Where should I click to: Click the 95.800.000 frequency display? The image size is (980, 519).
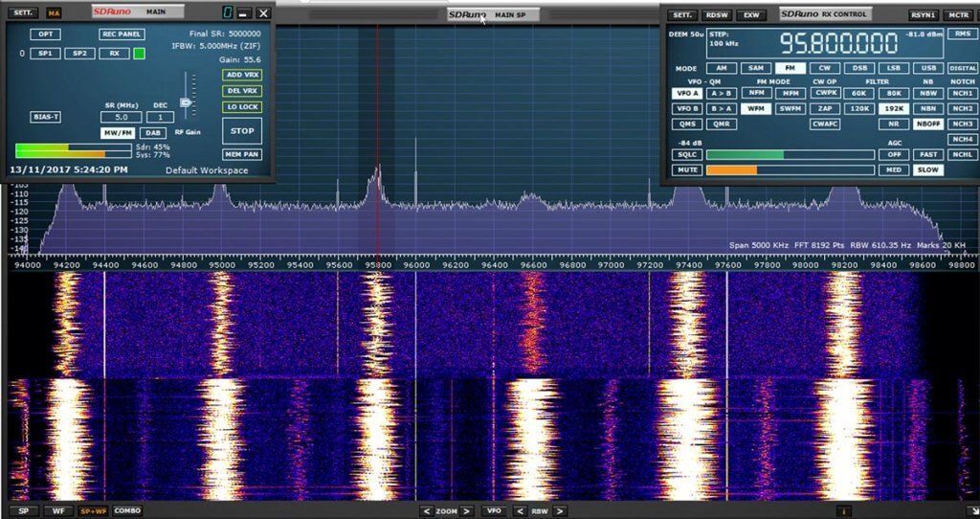838,44
